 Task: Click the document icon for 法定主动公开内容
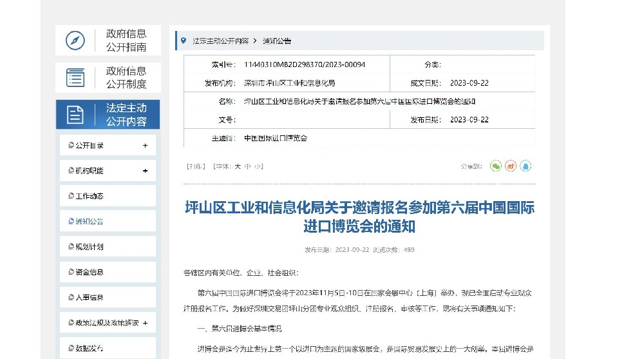[x=75, y=114]
